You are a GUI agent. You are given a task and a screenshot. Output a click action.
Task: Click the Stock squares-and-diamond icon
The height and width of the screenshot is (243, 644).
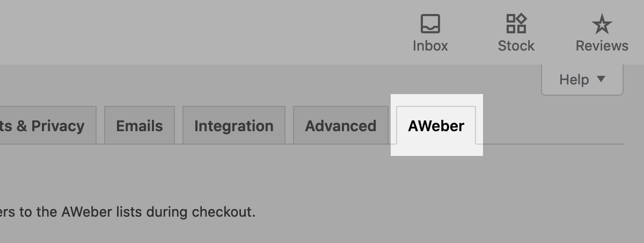[x=516, y=24]
